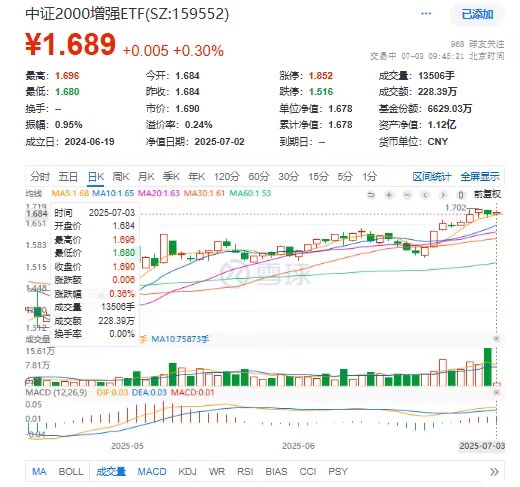This screenshot has width=520, height=487.
Task: Switch to the 五日 chart tab
Action: (x=68, y=176)
